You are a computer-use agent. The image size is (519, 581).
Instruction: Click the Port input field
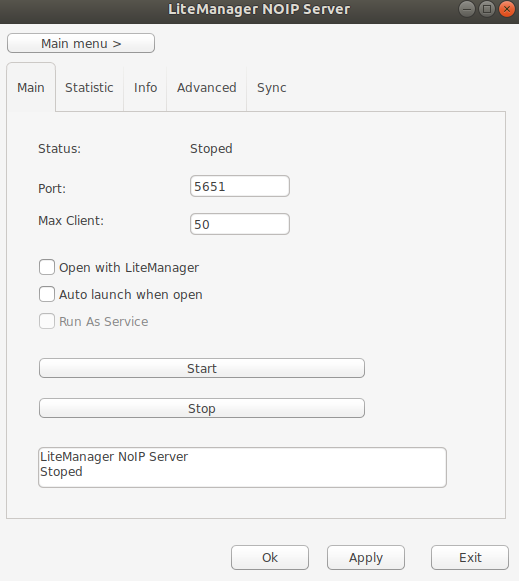pos(240,186)
